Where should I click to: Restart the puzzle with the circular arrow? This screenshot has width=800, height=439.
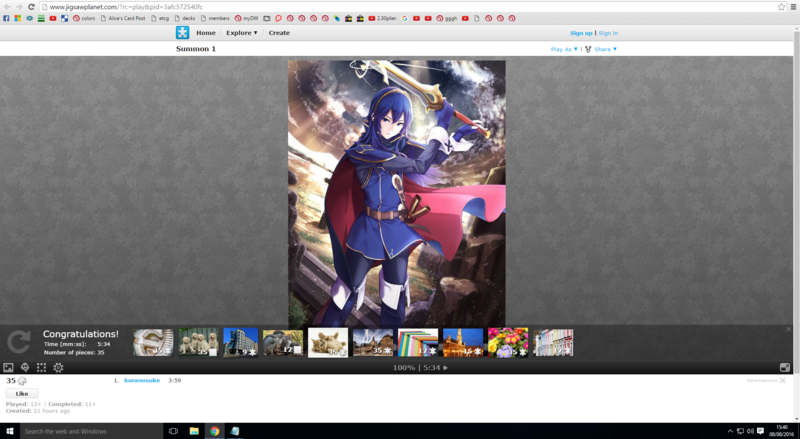pos(18,342)
